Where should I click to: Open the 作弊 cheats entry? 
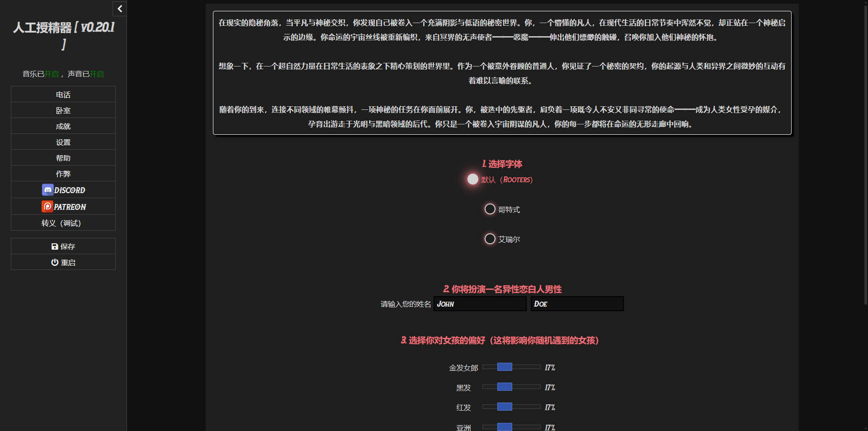pos(63,174)
